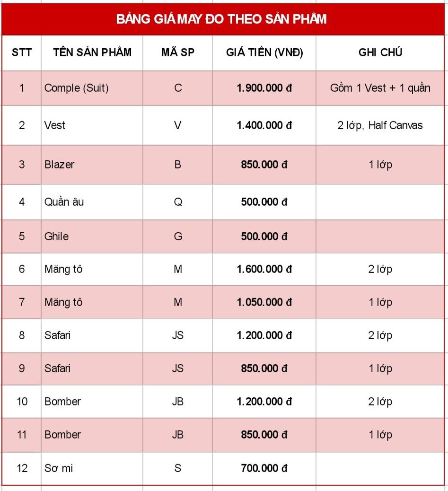Click the 1.050.000 đ price cell

coord(264,302)
